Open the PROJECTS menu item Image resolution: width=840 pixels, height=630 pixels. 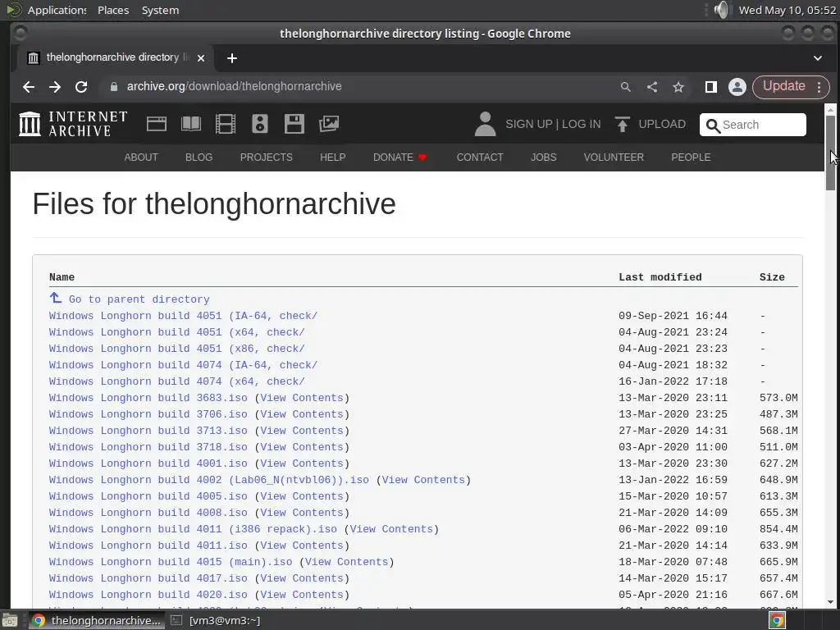(267, 157)
